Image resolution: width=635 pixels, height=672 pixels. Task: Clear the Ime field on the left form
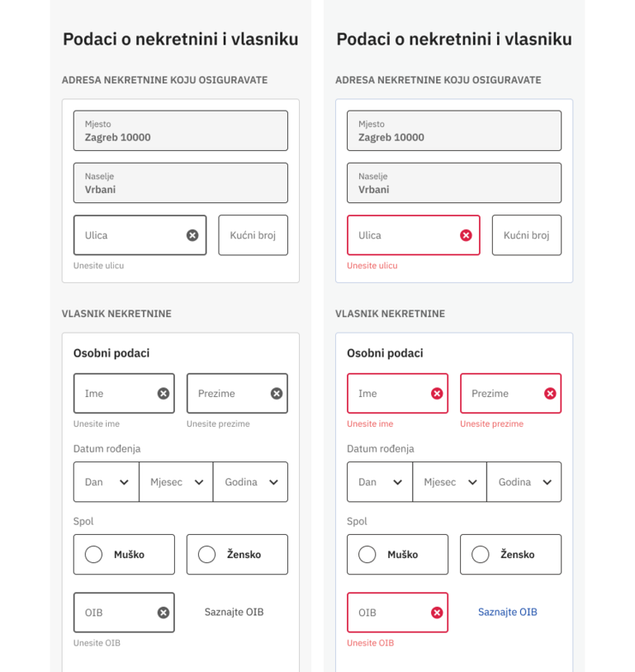pyautogui.click(x=163, y=393)
